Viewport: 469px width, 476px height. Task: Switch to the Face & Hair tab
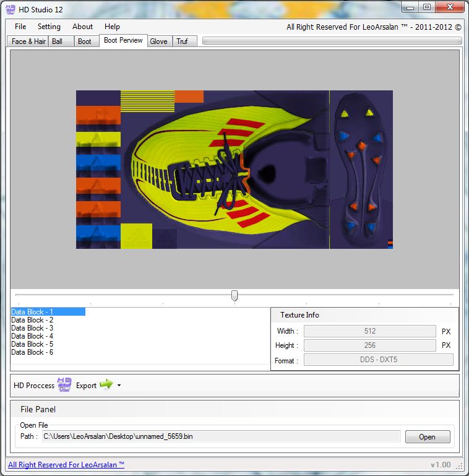click(x=28, y=41)
